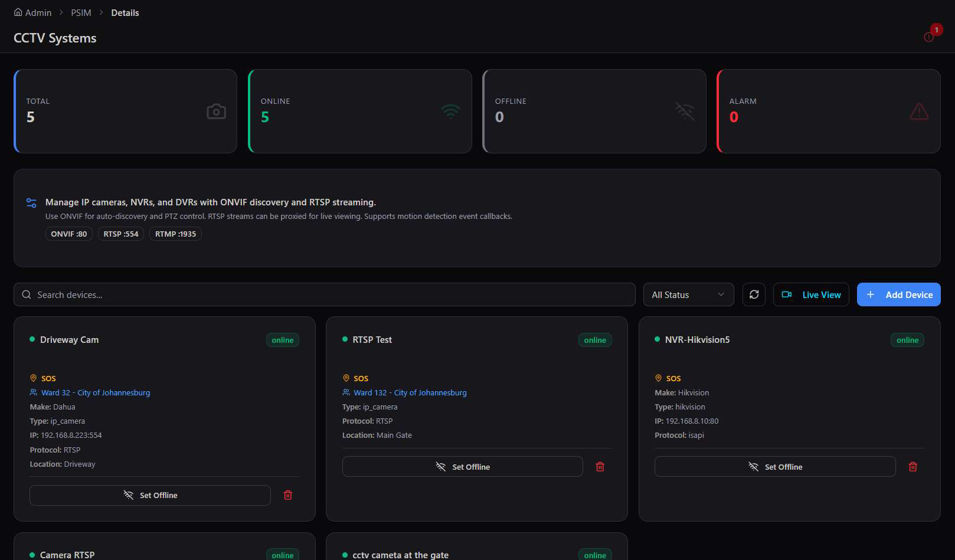Select the NVR-Hikvision5 title
The width and height of the screenshot is (955, 560).
click(x=698, y=339)
